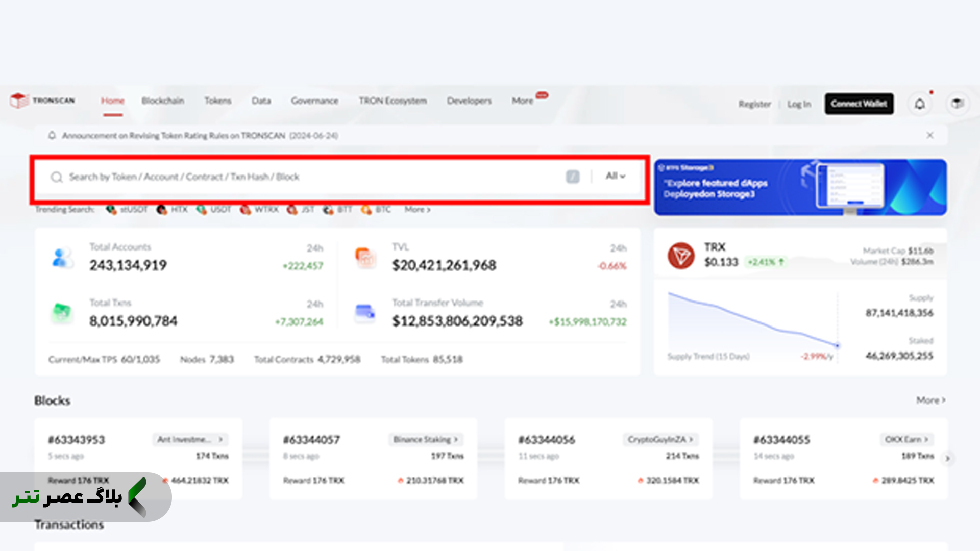The image size is (980, 551).
Task: Click the blocks carousel next arrow
Action: pyautogui.click(x=947, y=458)
